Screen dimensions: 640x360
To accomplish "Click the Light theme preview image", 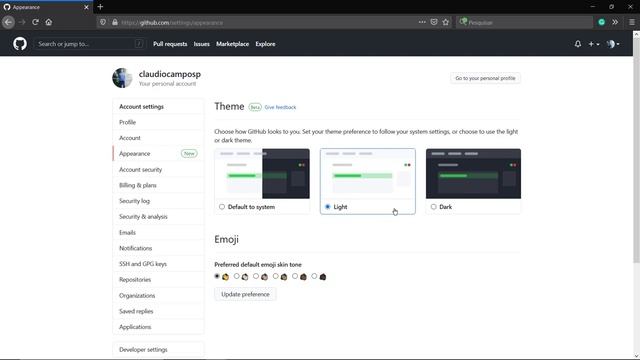I will point(368,174).
